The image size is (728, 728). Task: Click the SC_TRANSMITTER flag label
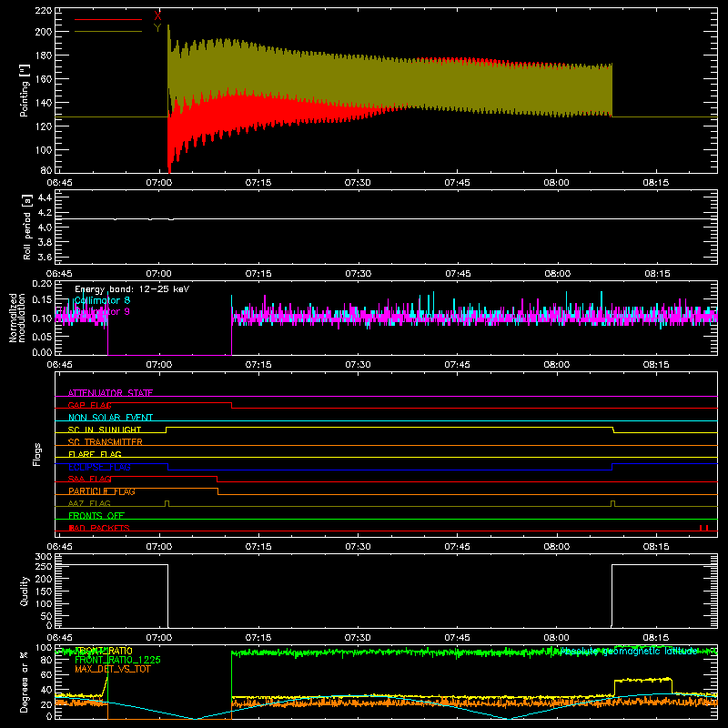point(106,441)
